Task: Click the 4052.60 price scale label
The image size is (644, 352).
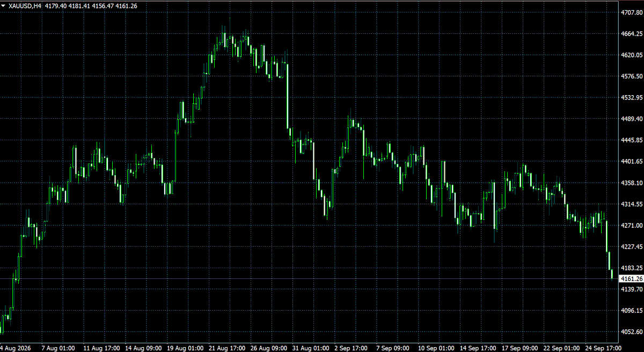Action: (x=632, y=332)
